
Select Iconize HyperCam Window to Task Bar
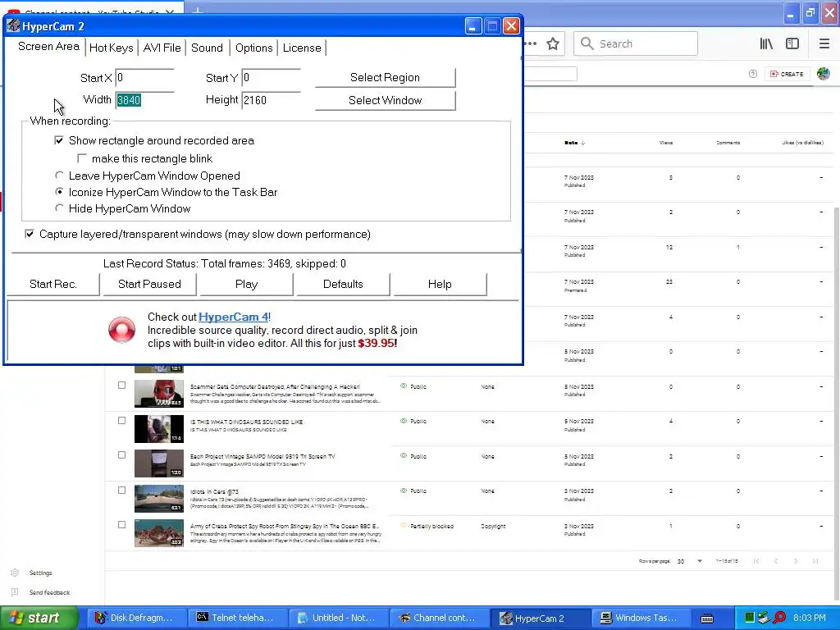(59, 192)
